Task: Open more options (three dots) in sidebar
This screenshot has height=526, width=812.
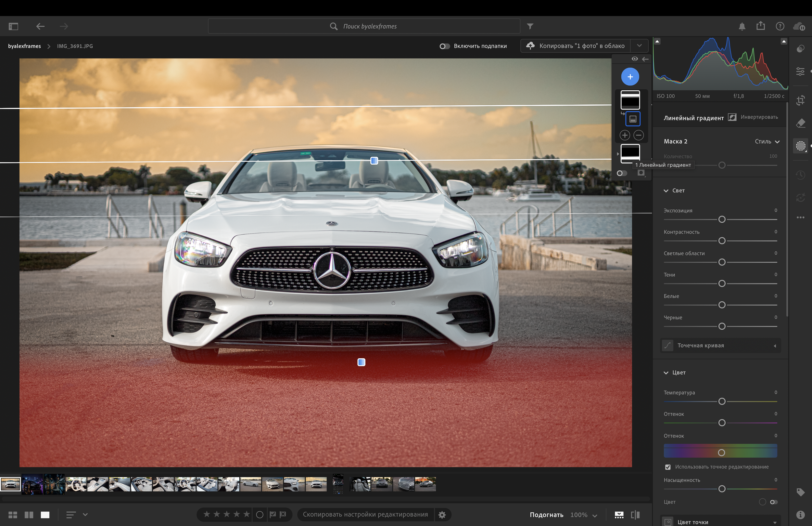Action: pos(800,217)
